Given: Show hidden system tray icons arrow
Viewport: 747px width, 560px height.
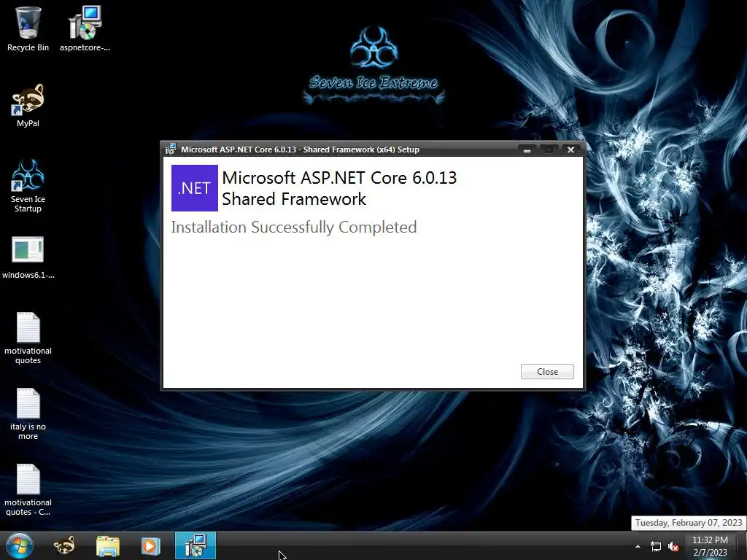Looking at the screenshot, I should [638, 546].
